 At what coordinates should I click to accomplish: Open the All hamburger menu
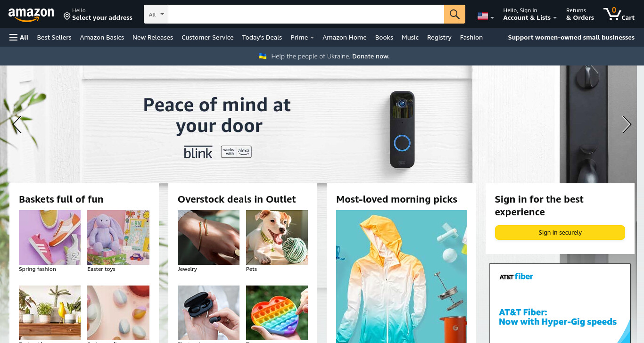(19, 37)
